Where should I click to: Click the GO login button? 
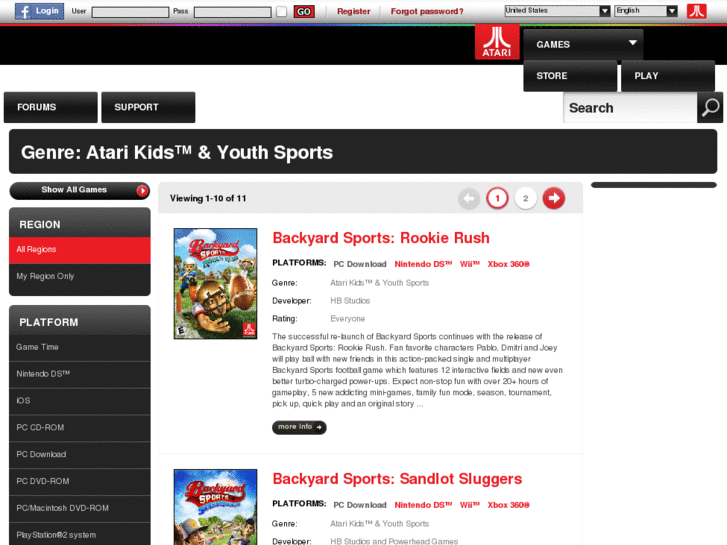304,12
